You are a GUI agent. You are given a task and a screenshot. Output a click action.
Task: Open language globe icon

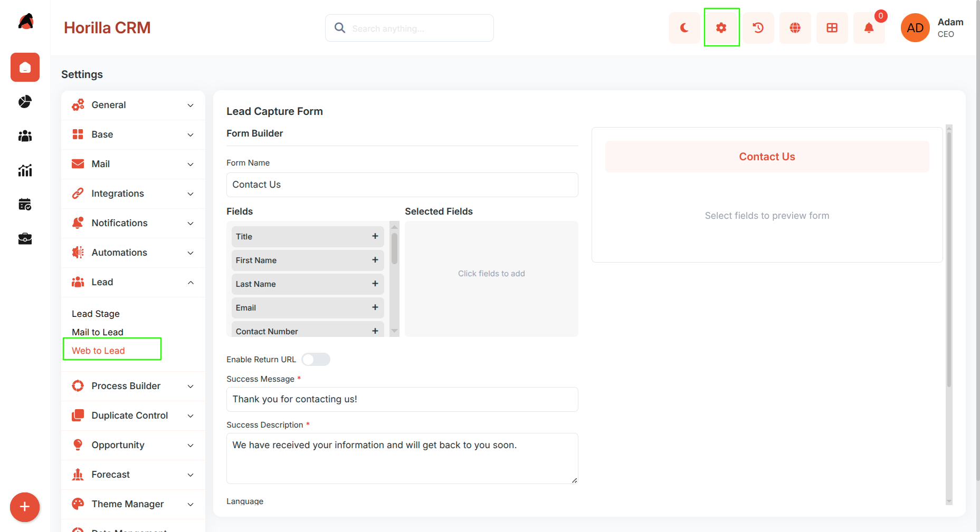coord(795,28)
